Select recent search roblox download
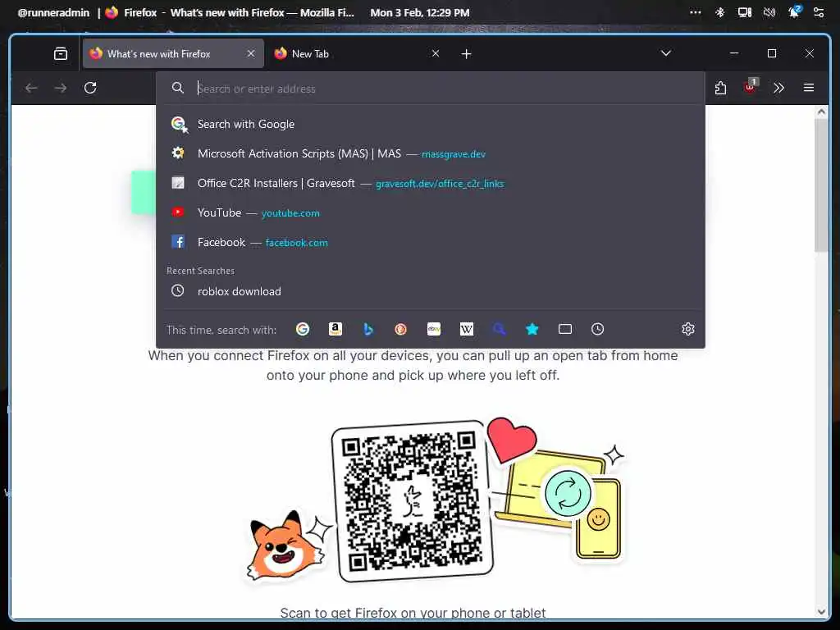The image size is (840, 630). [x=431, y=291]
